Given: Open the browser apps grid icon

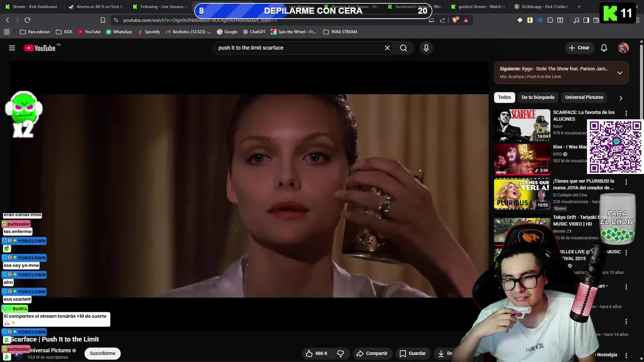Looking at the screenshot, I should click(7, 32).
